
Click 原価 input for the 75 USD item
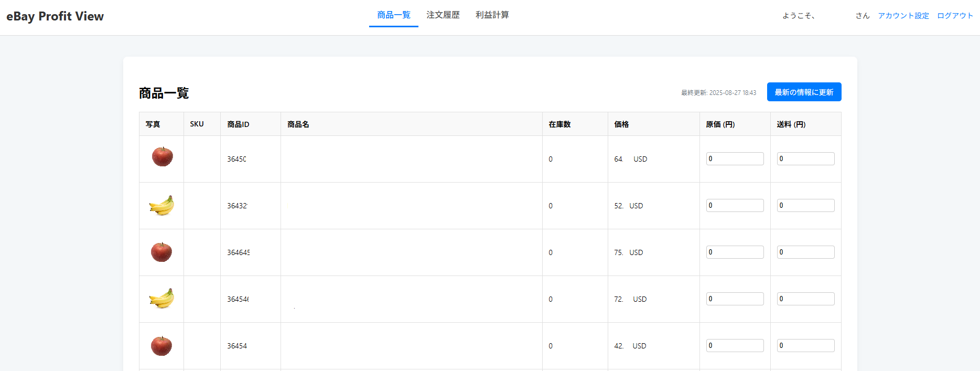tap(735, 252)
